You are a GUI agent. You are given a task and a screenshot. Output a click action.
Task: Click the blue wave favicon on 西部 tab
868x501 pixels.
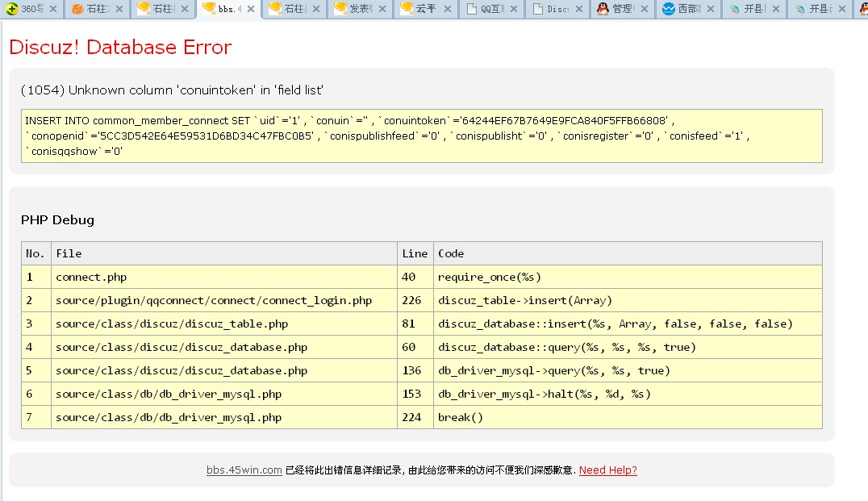668,9
